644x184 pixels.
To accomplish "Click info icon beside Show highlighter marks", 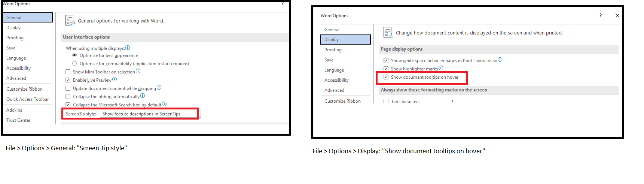I will 441,68.
